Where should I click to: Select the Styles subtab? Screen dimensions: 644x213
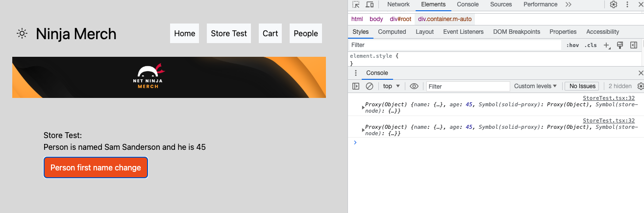pyautogui.click(x=360, y=32)
